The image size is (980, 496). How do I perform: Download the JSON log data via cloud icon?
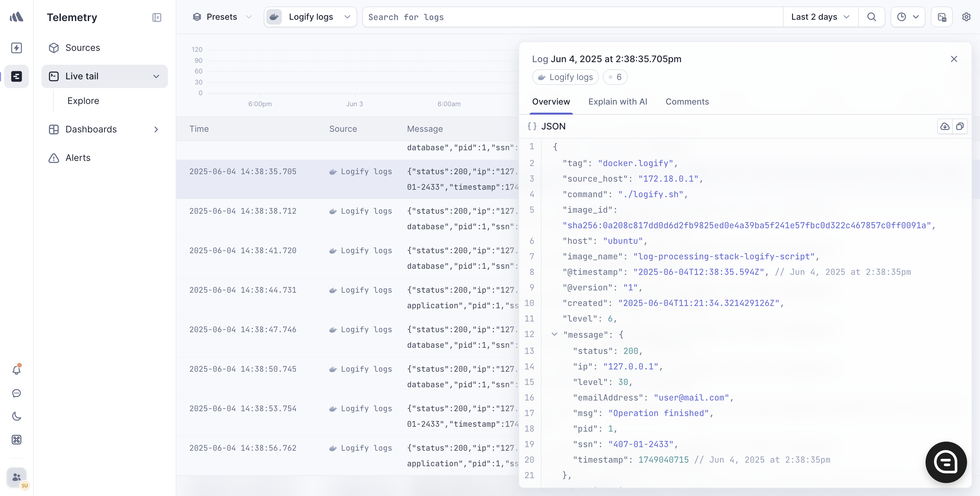(x=945, y=127)
